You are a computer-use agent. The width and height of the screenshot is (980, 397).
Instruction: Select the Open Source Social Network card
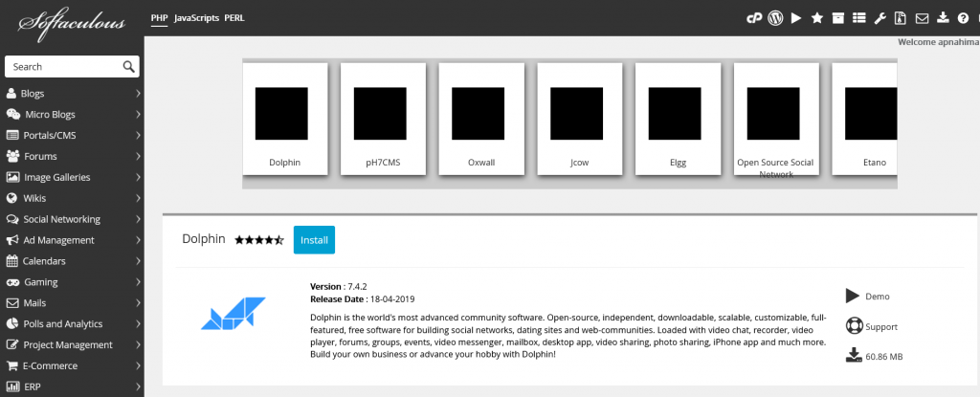click(x=776, y=119)
